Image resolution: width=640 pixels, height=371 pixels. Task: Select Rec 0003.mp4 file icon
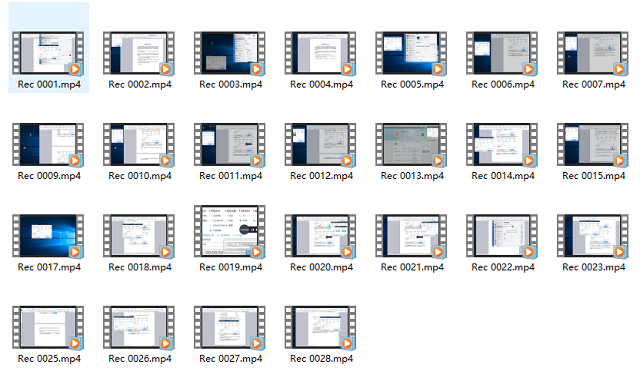pyautogui.click(x=230, y=53)
